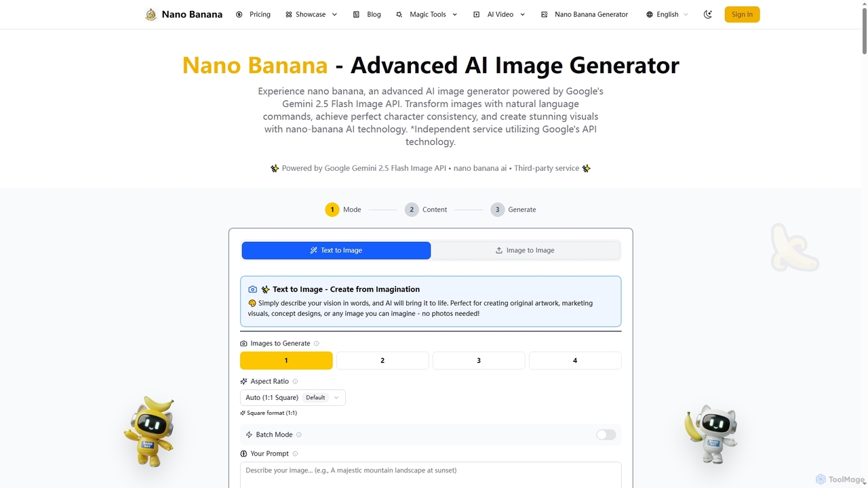Open the Aspect Ratio dropdown
868x488 pixels.
point(293,398)
